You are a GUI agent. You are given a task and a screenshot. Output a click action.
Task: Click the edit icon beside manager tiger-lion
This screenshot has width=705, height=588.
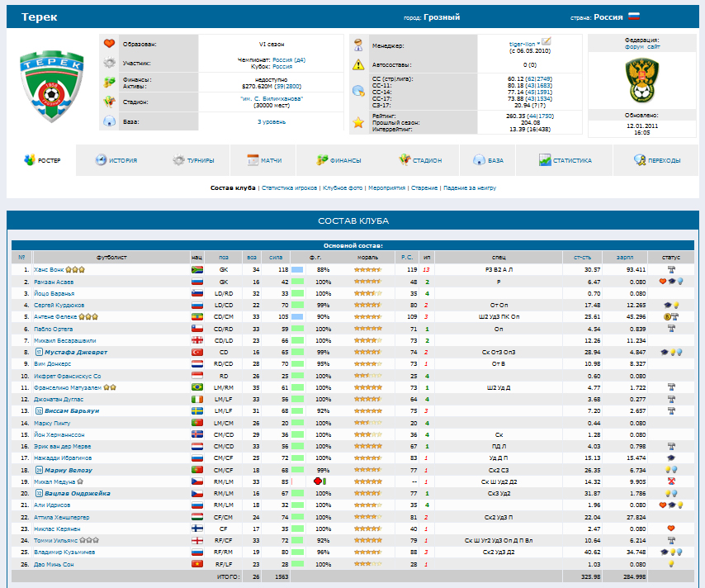tap(546, 41)
